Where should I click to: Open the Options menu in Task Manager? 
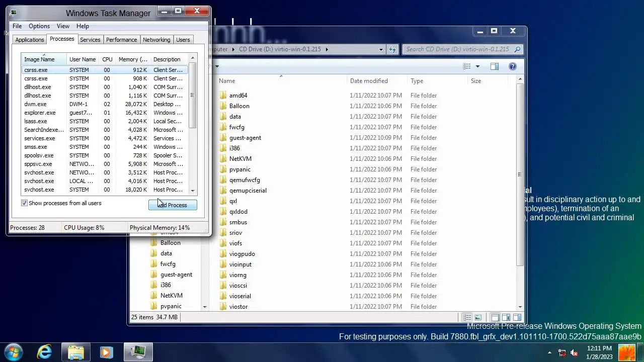tap(39, 26)
